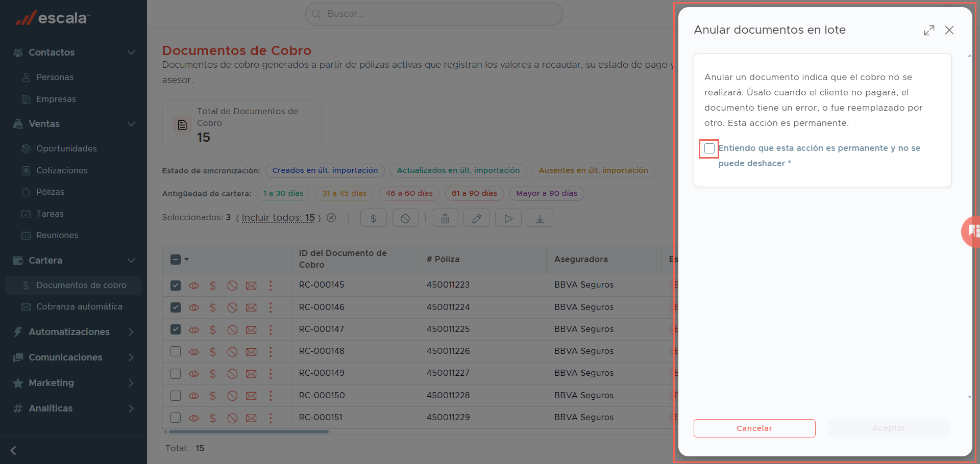Image resolution: width=980 pixels, height=464 pixels.
Task: Click the bulk void (anular) toolbar icon
Action: [x=405, y=218]
